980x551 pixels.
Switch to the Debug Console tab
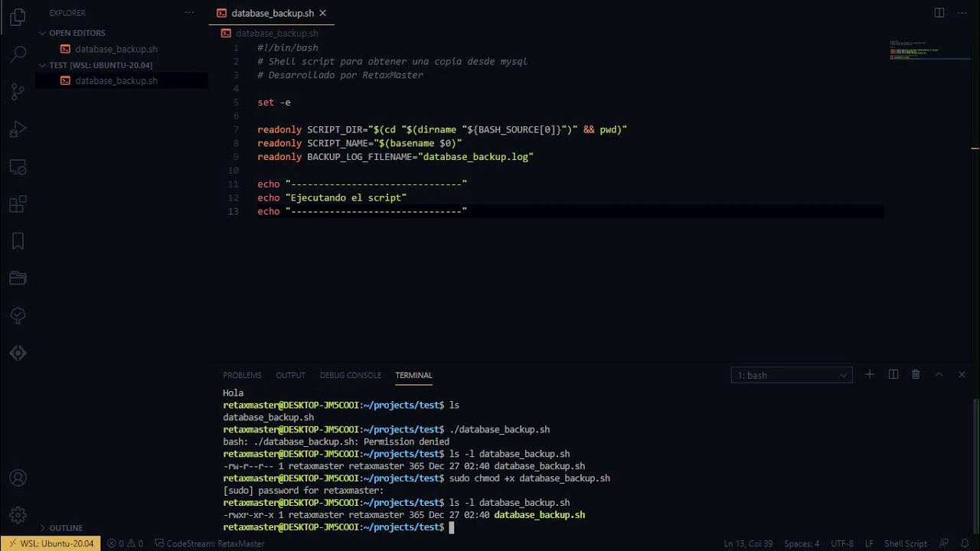pos(350,375)
